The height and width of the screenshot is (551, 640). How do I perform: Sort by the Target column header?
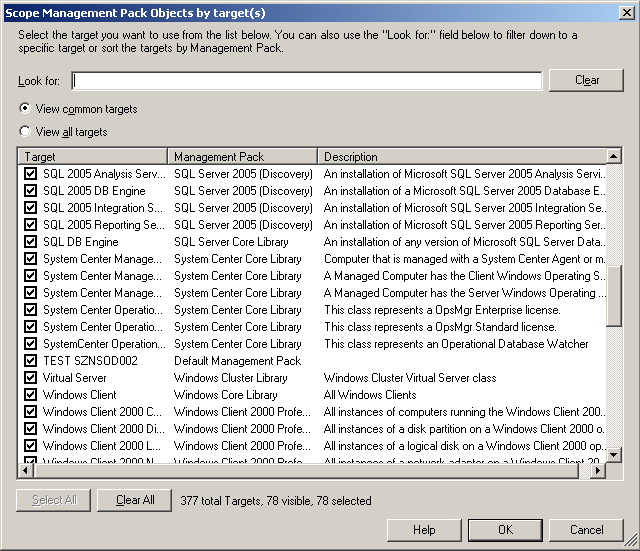tap(93, 156)
